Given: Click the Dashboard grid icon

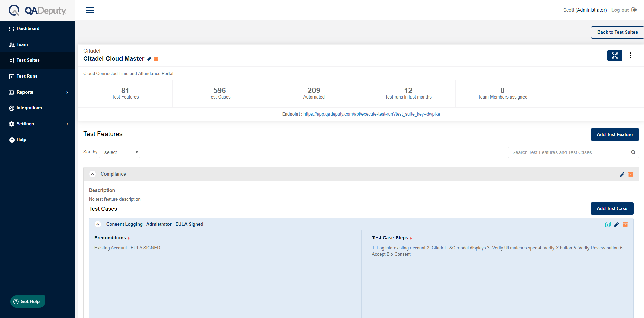Looking at the screenshot, I should [x=12, y=29].
